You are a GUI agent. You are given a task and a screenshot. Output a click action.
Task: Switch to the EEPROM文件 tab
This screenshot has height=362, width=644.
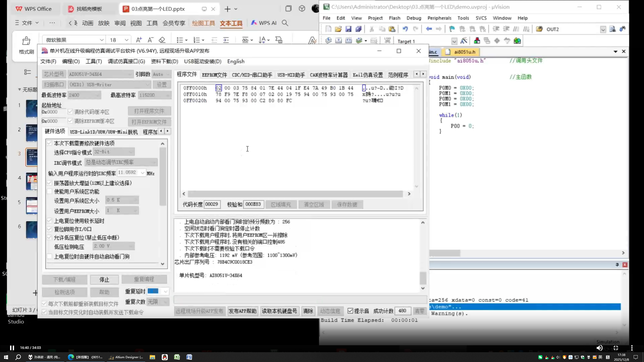[x=214, y=75]
